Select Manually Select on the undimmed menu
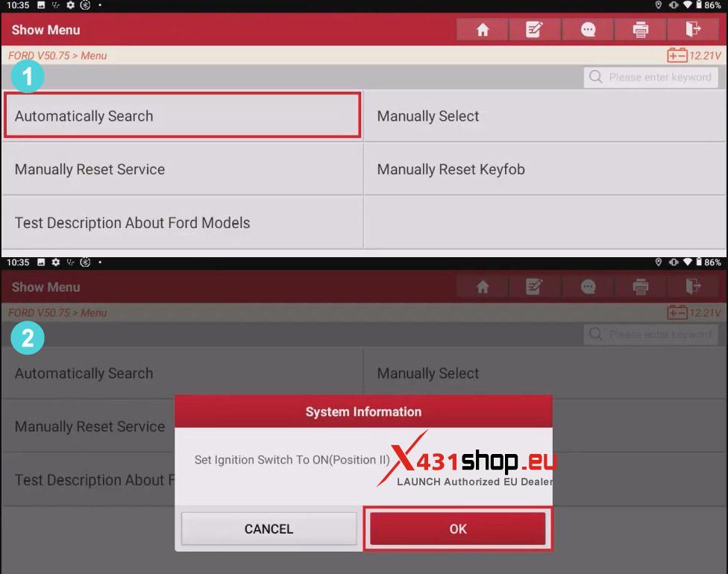Image resolution: width=728 pixels, height=574 pixels. 545,116
